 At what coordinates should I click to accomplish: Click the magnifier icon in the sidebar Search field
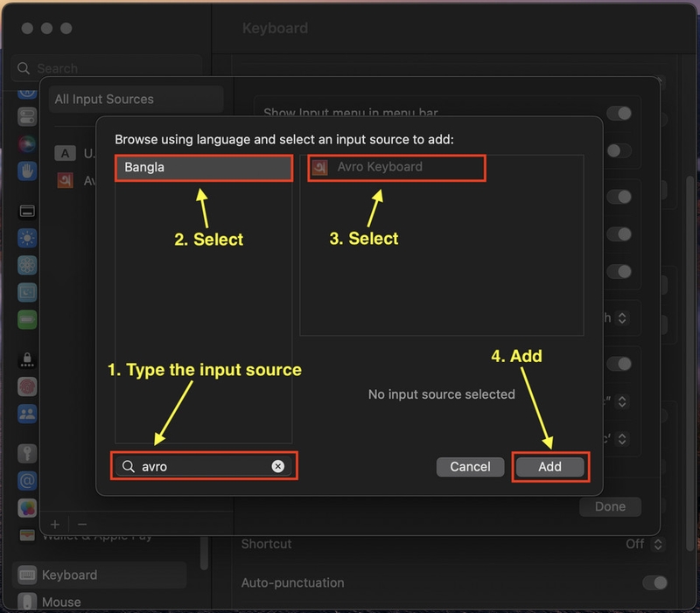tap(24, 68)
